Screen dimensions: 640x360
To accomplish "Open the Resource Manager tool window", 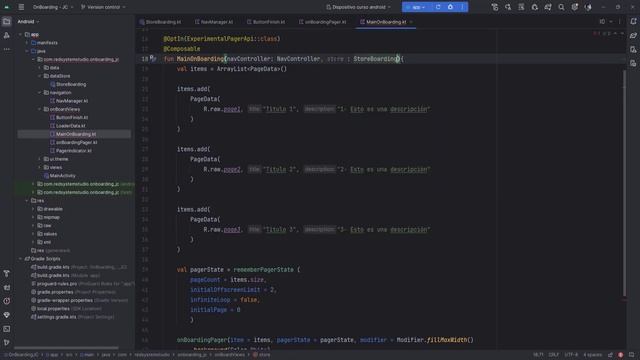I will (7, 36).
